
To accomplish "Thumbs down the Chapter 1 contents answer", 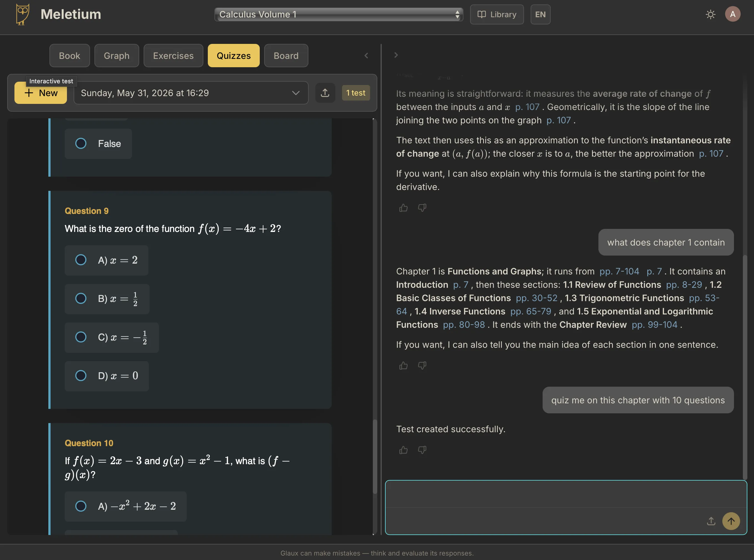I will (422, 366).
